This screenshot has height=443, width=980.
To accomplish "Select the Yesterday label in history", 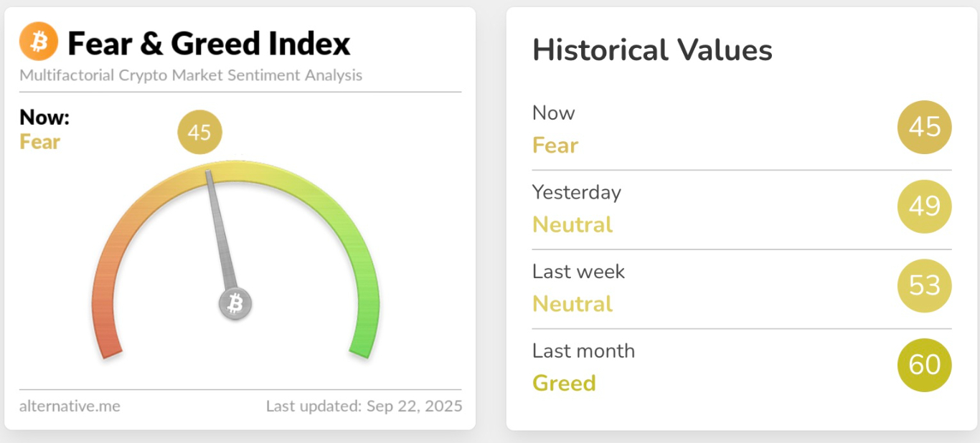I will pyautogui.click(x=576, y=192).
